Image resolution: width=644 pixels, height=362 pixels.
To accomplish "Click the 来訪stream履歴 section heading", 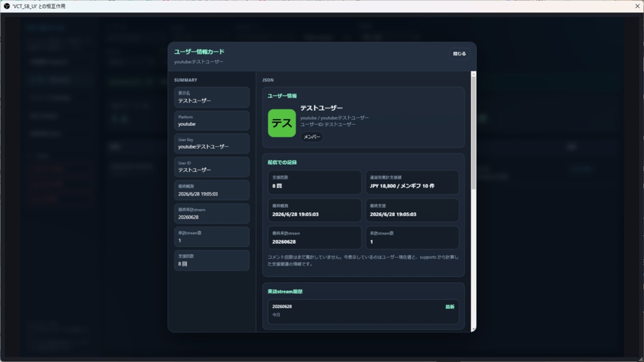I will (x=285, y=291).
